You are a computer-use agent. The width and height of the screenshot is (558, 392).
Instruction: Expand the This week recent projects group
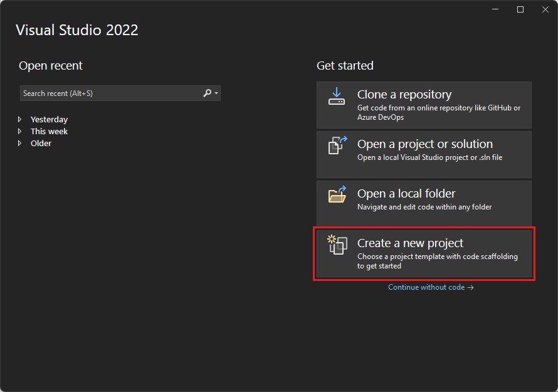pos(19,131)
